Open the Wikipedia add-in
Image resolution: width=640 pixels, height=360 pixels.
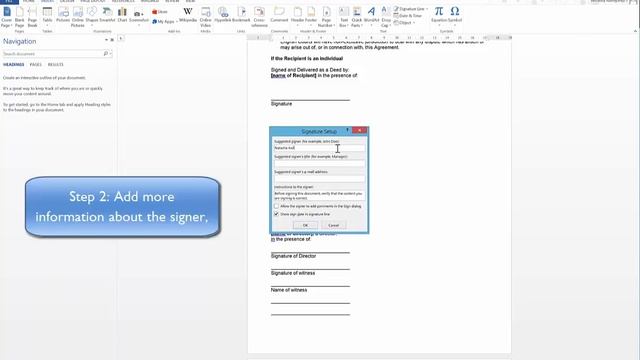(188, 15)
